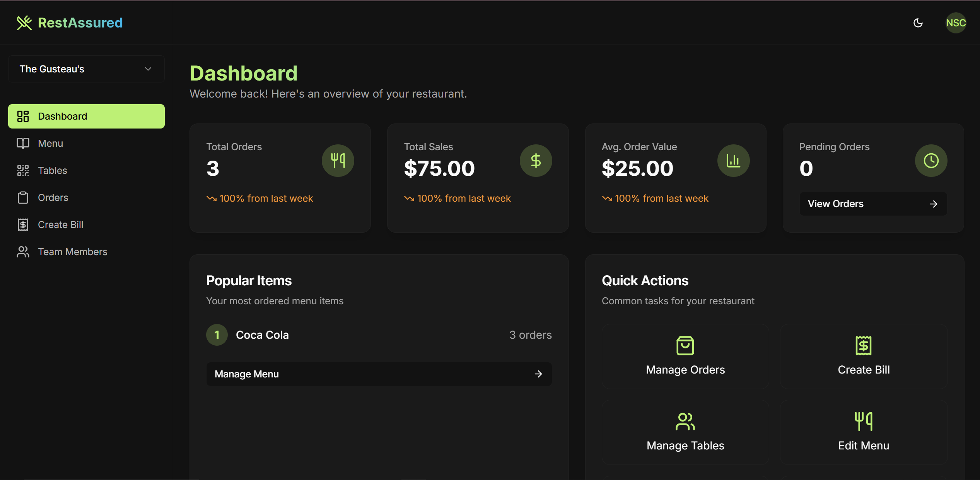This screenshot has width=980, height=480.
Task: Click the Manage Menu button
Action: click(x=379, y=374)
